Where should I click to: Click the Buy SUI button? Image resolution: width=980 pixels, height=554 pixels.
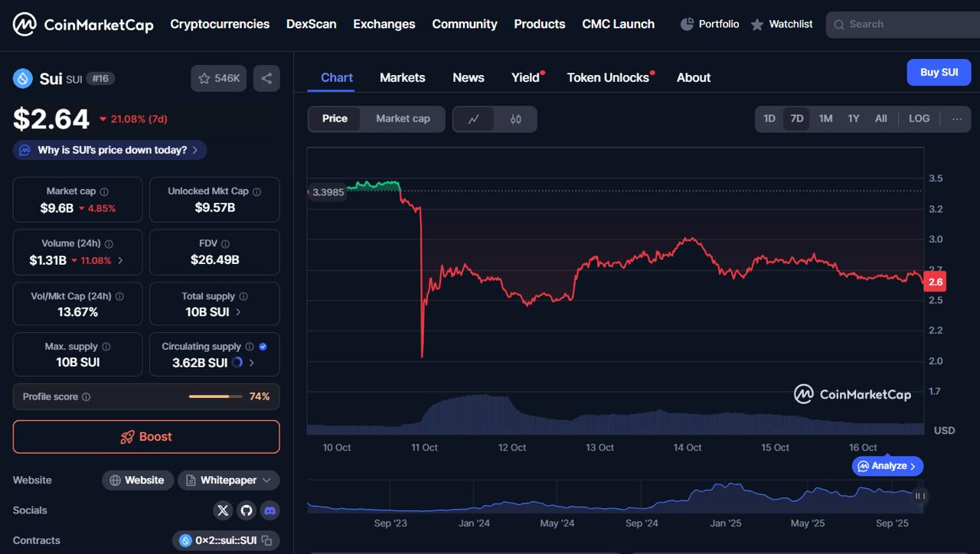[x=939, y=73]
